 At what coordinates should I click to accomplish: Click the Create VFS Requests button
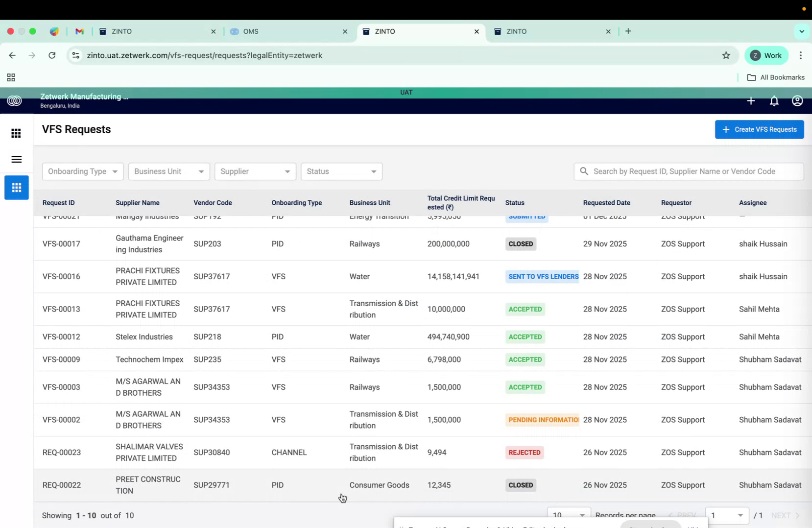point(760,129)
